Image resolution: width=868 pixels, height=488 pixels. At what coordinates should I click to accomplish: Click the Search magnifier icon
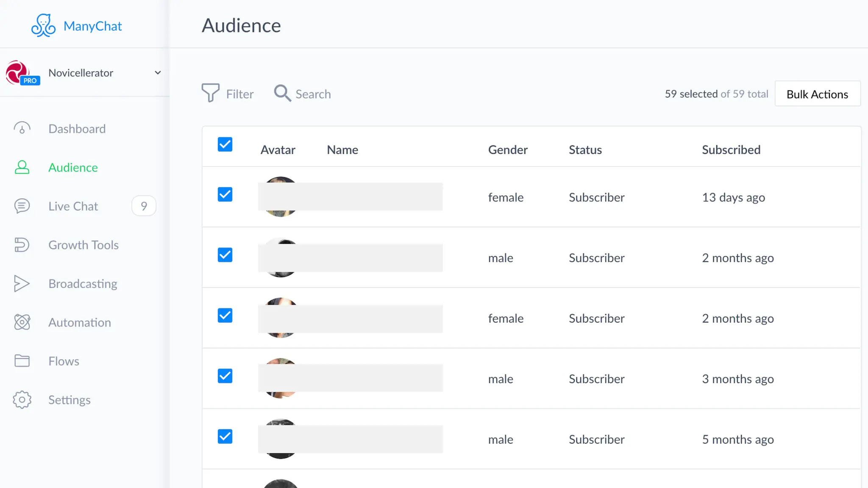pos(282,93)
